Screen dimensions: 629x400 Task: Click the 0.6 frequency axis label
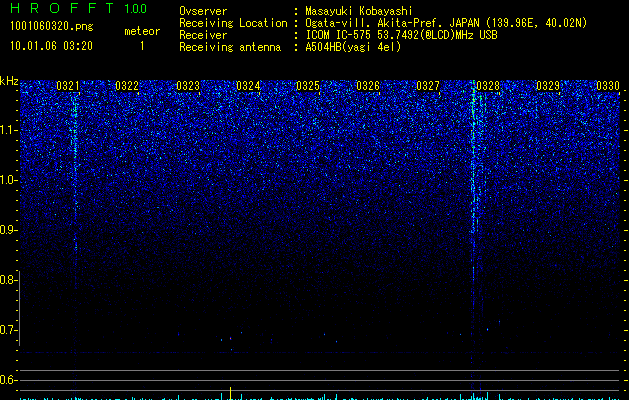pyautogui.click(x=8, y=380)
